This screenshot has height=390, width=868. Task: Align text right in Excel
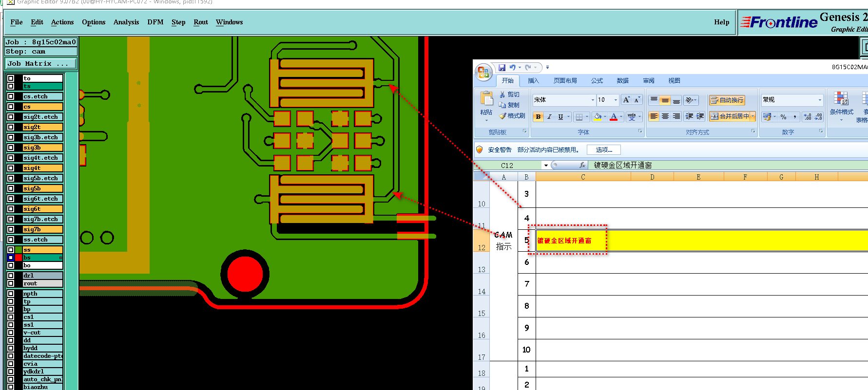point(676,116)
